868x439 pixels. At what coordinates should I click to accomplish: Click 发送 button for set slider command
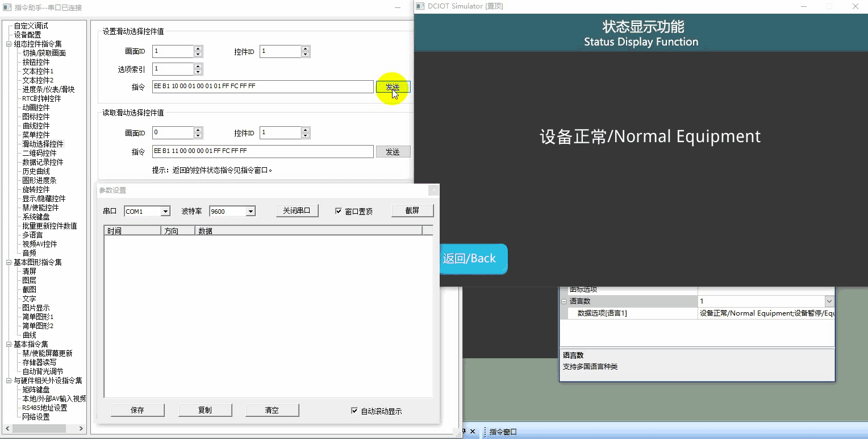[x=393, y=87]
